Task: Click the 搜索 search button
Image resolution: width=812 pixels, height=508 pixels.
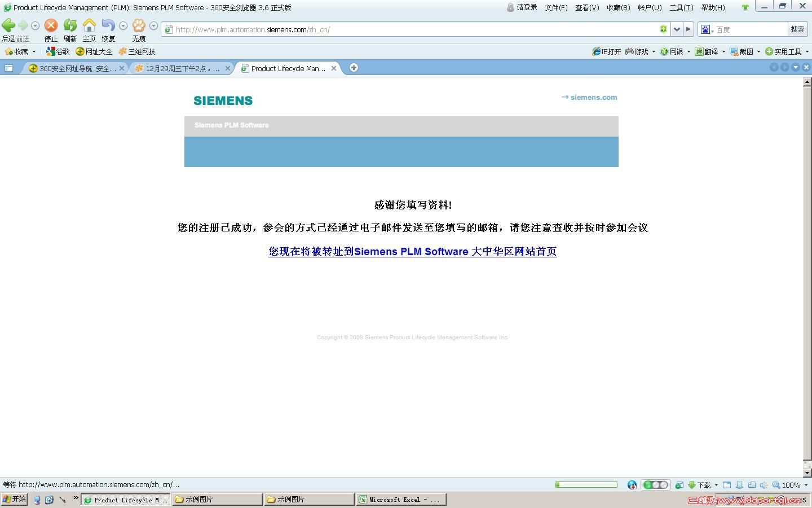Action: [797, 29]
